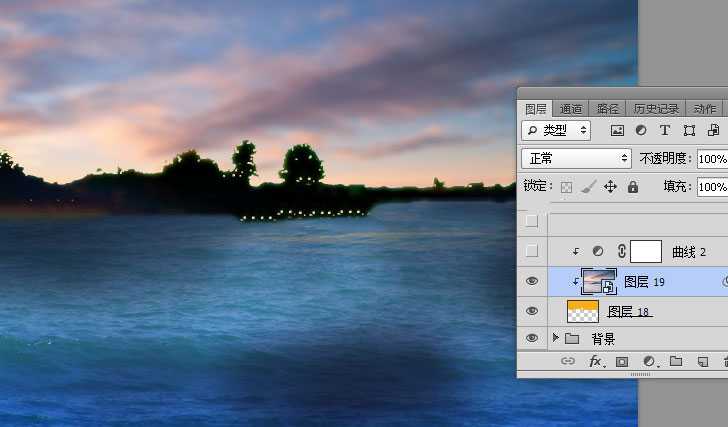This screenshot has width=728, height=427.
Task: Select layer named 图层 18
Action: tap(628, 311)
